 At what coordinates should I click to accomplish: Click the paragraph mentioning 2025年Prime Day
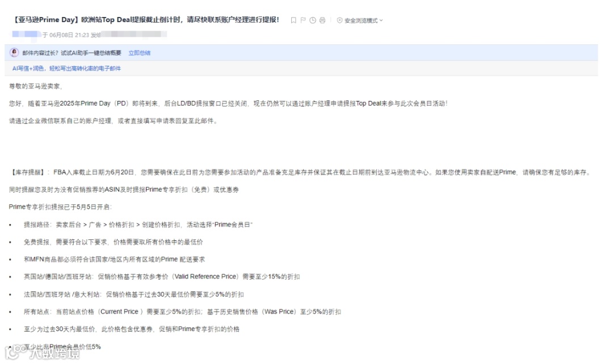(x=228, y=104)
